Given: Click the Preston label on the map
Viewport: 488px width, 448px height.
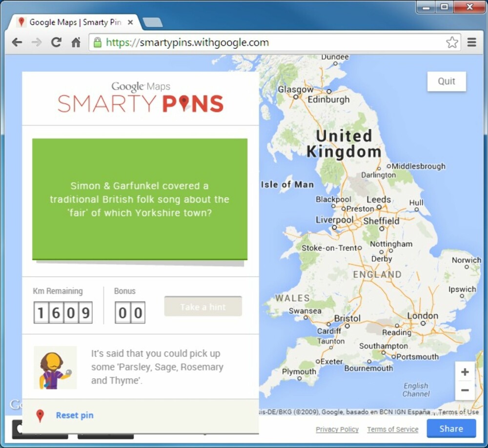Looking at the screenshot, I should click(360, 209).
